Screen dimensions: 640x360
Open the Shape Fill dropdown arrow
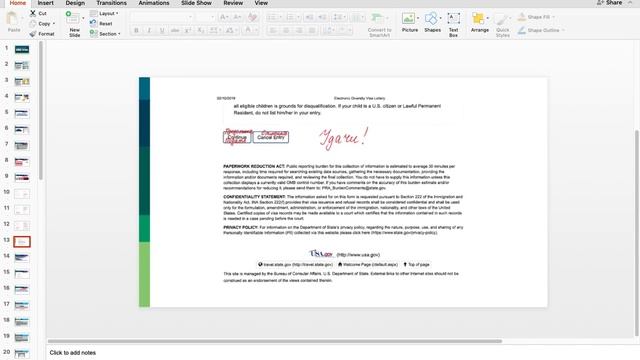coord(553,17)
